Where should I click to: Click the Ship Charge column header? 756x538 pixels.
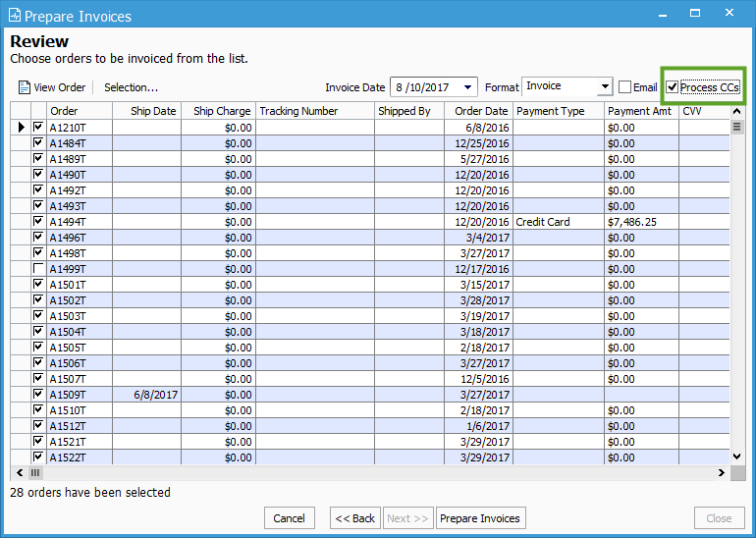point(218,111)
